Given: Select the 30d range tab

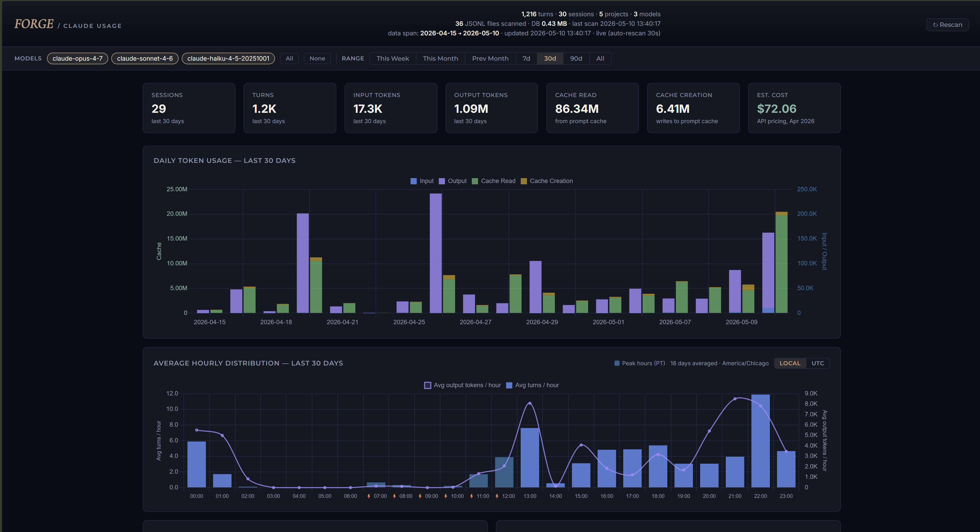Looking at the screenshot, I should point(550,59).
